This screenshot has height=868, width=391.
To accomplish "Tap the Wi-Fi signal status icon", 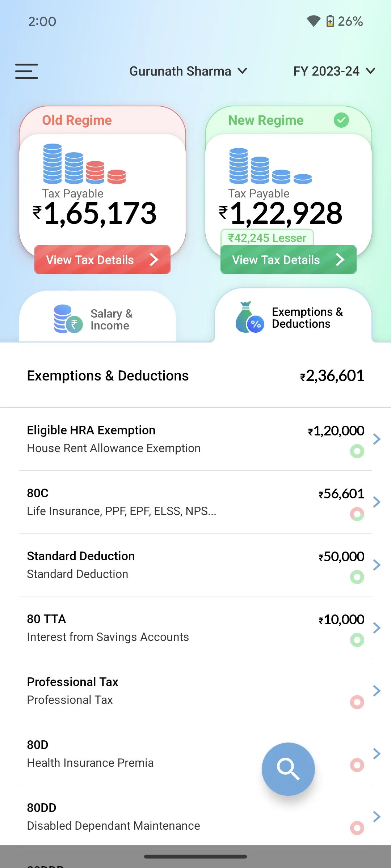I will pos(314,21).
